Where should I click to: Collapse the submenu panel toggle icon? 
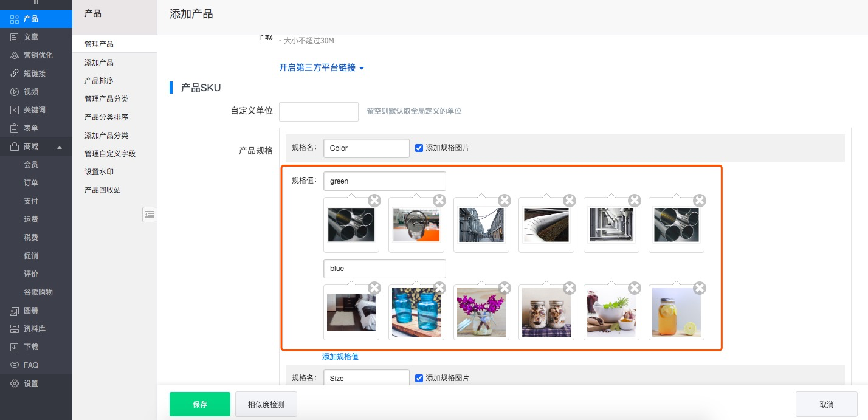(150, 214)
